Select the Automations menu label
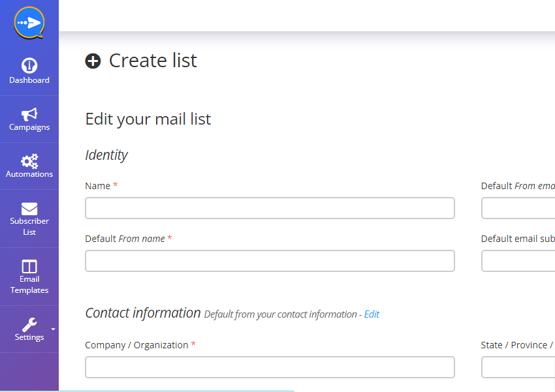The width and height of the screenshot is (555, 392). pyautogui.click(x=29, y=174)
